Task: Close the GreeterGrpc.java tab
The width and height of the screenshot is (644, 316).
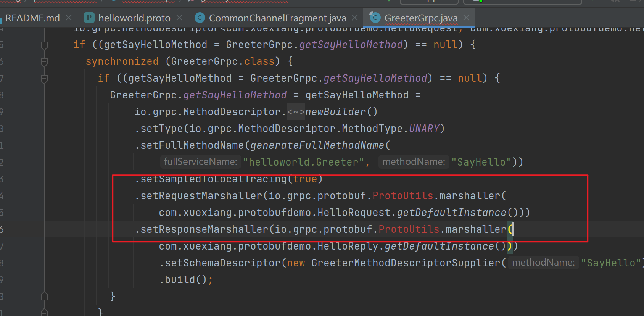Action: click(466, 18)
